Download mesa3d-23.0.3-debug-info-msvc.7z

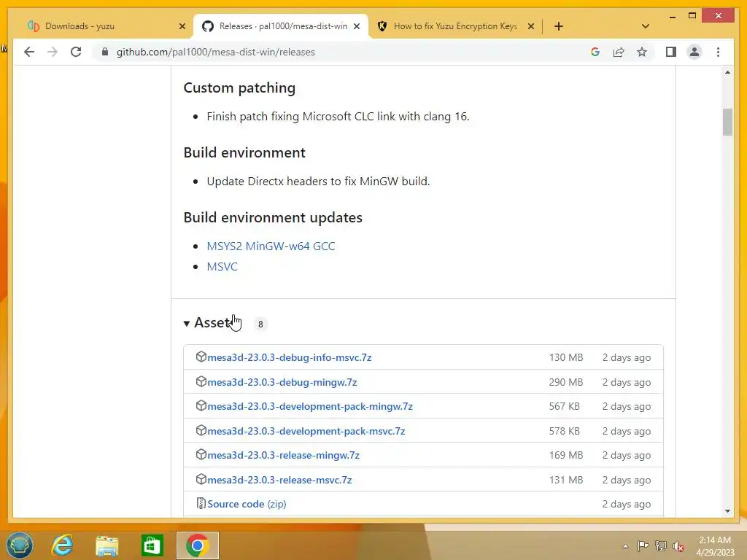pyautogui.click(x=289, y=357)
